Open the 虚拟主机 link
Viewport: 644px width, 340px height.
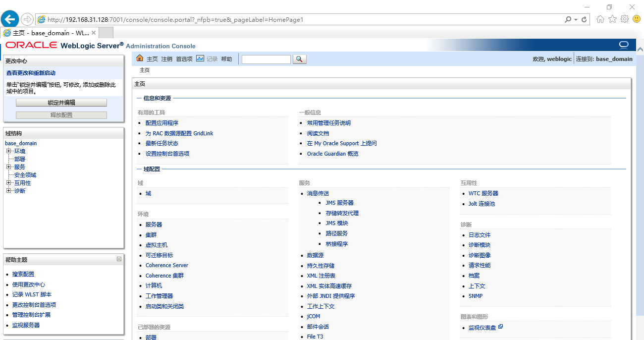coord(157,245)
